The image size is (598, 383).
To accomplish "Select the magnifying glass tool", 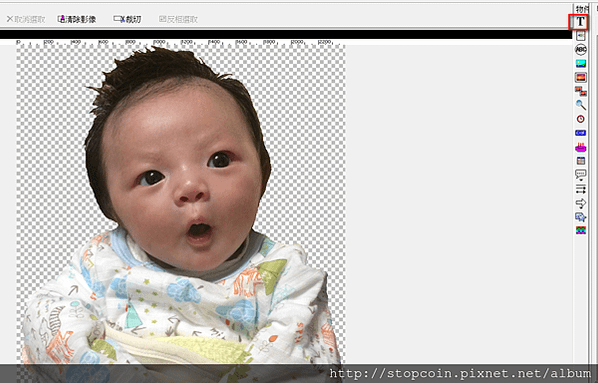I will coord(580,105).
